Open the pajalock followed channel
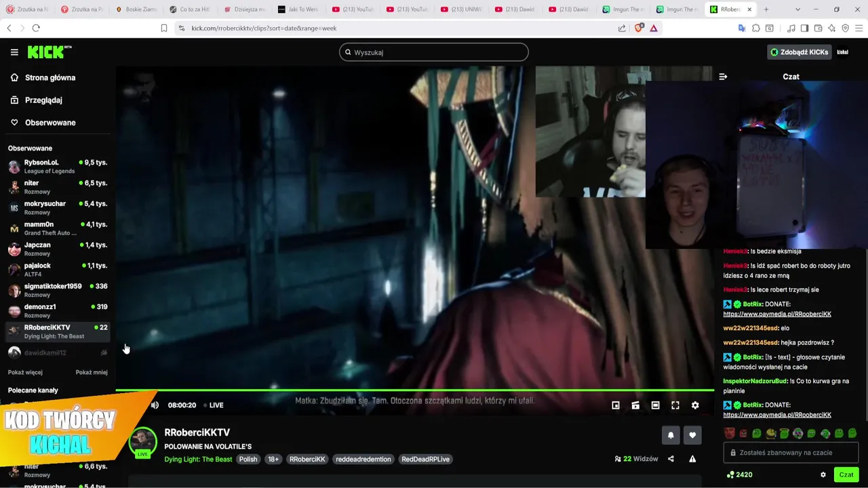 [x=58, y=270]
